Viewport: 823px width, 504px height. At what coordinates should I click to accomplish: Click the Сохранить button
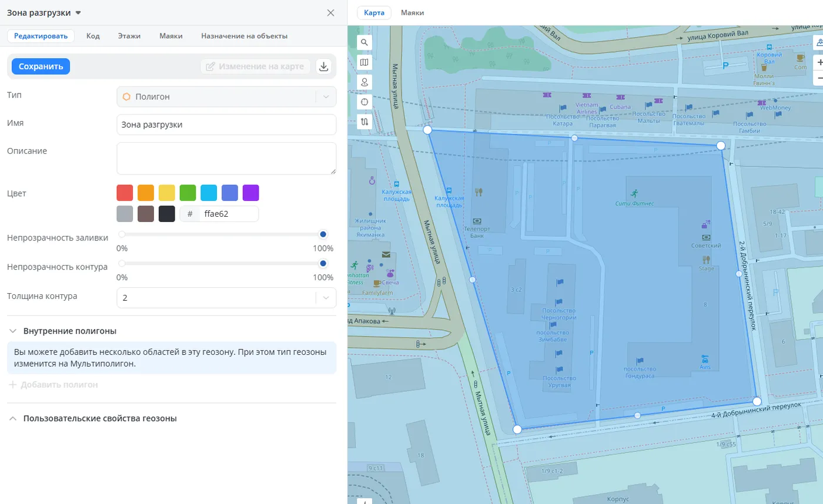(41, 66)
